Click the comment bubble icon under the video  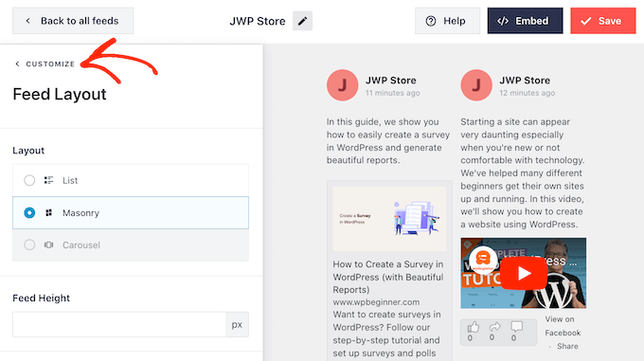tap(516, 327)
